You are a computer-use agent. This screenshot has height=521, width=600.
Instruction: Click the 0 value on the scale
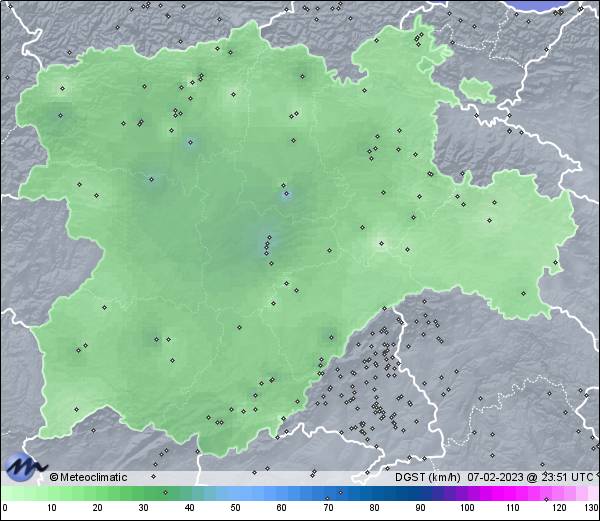point(5,508)
